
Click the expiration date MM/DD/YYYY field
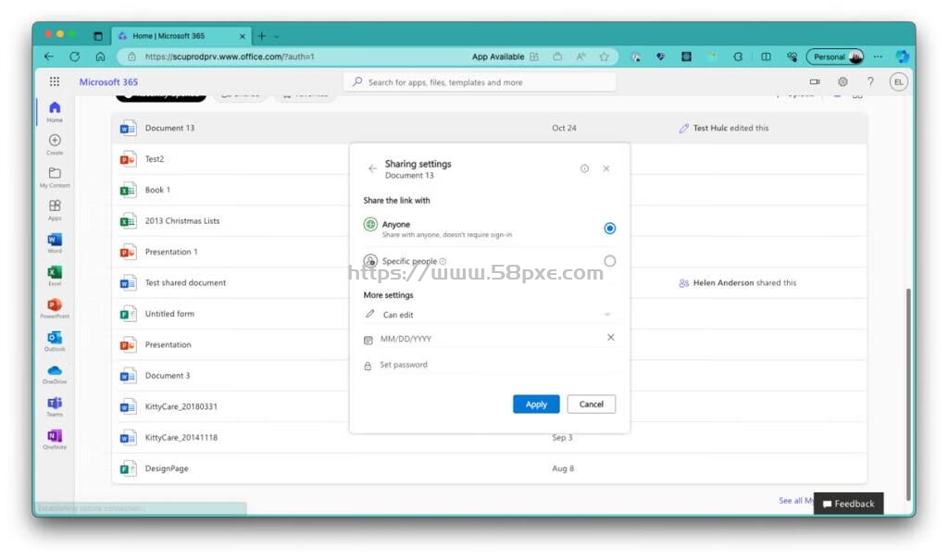point(483,339)
